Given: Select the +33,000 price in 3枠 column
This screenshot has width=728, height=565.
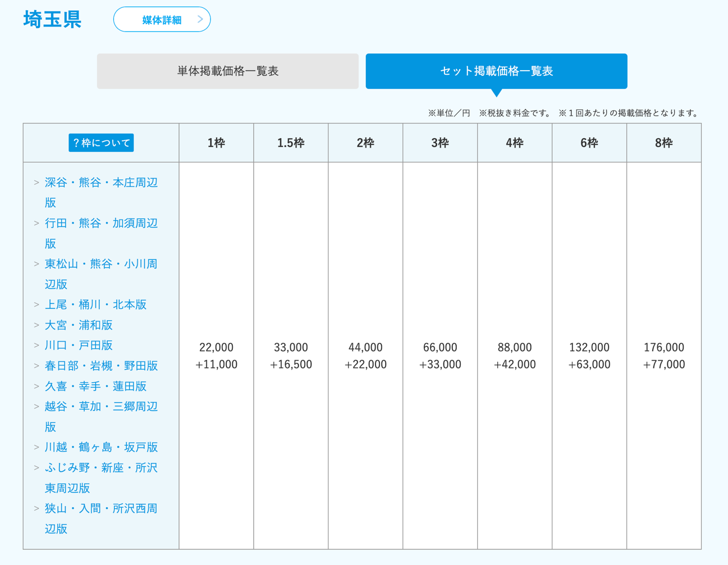Looking at the screenshot, I should click(440, 364).
